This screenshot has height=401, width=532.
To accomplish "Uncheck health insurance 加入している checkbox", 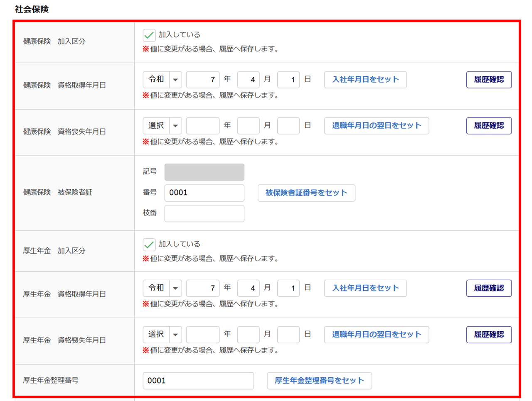I will [x=149, y=35].
